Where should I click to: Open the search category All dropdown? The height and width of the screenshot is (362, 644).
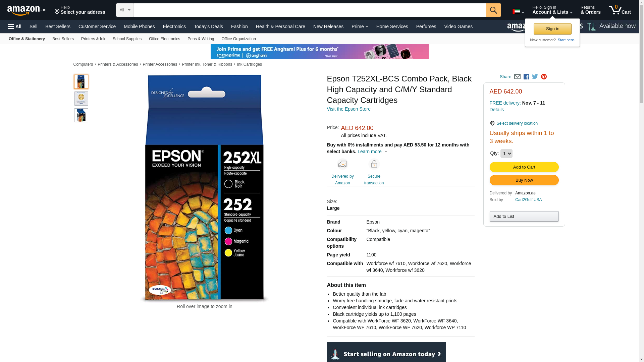coord(124,10)
